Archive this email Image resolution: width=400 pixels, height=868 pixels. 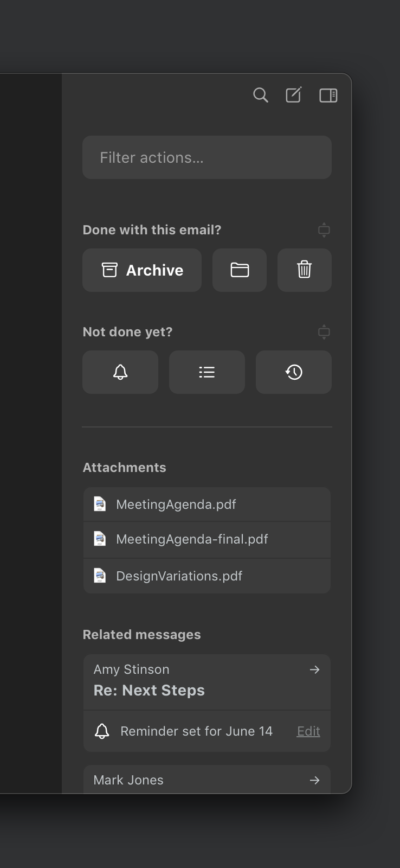pos(142,270)
